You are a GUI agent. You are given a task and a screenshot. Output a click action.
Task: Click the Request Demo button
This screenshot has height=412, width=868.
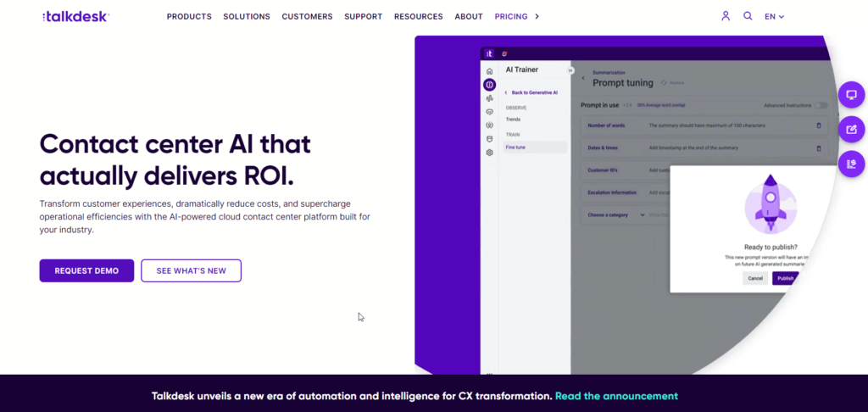click(86, 270)
